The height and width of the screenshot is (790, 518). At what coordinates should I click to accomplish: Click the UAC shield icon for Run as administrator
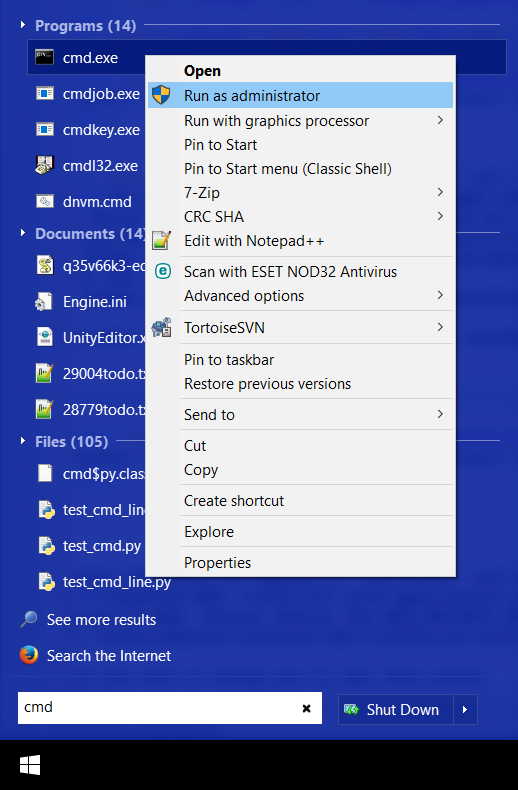(x=161, y=95)
